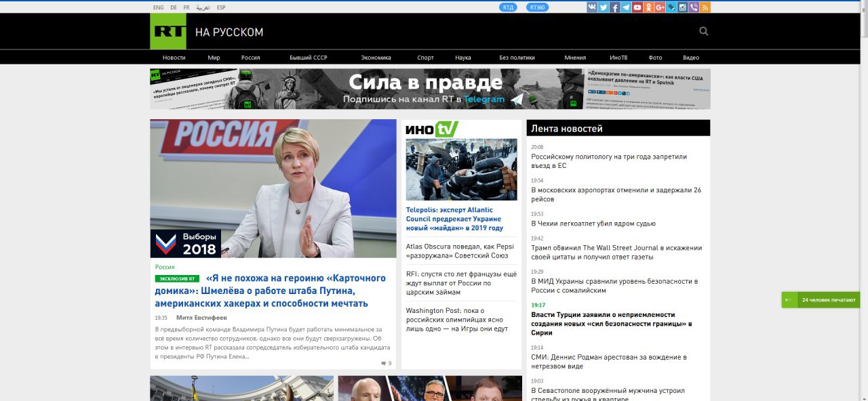Open the Фото menu item
Viewport: 868px width, 401px height.
(x=655, y=58)
